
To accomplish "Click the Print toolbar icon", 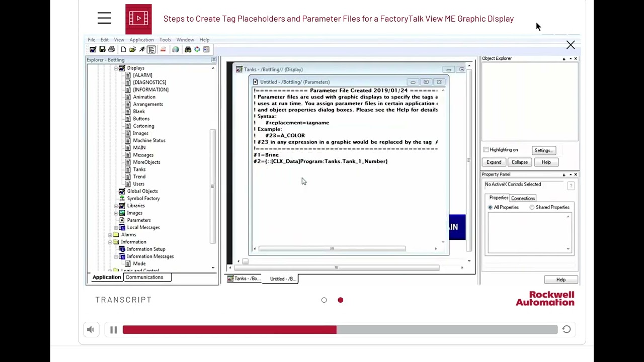I will click(111, 49).
